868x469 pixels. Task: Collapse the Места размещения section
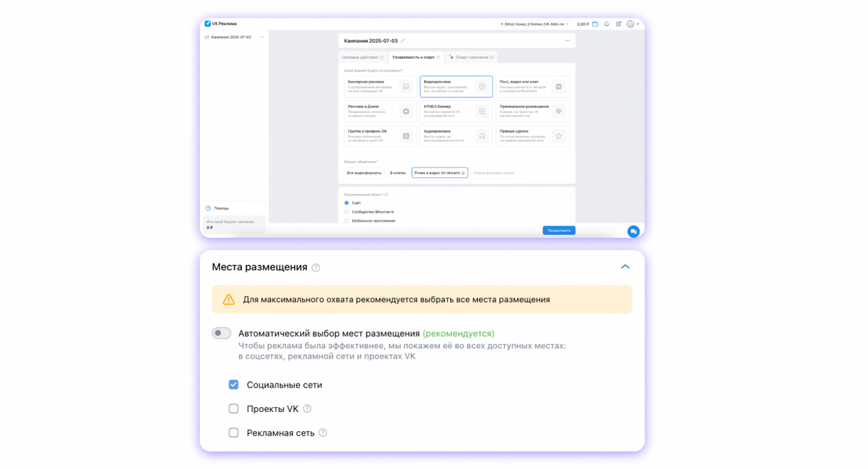point(625,267)
